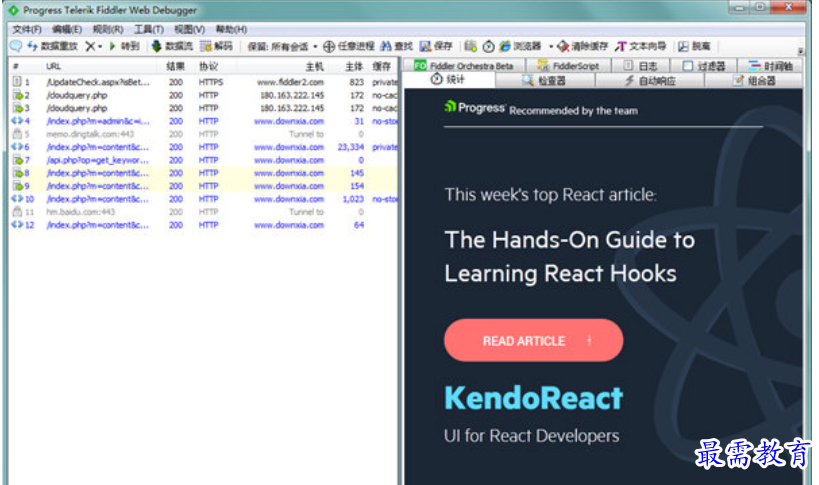Switch to the AutoResponder (自动响应) tab
Image resolution: width=819 pixels, height=485 pixels.
pos(650,80)
